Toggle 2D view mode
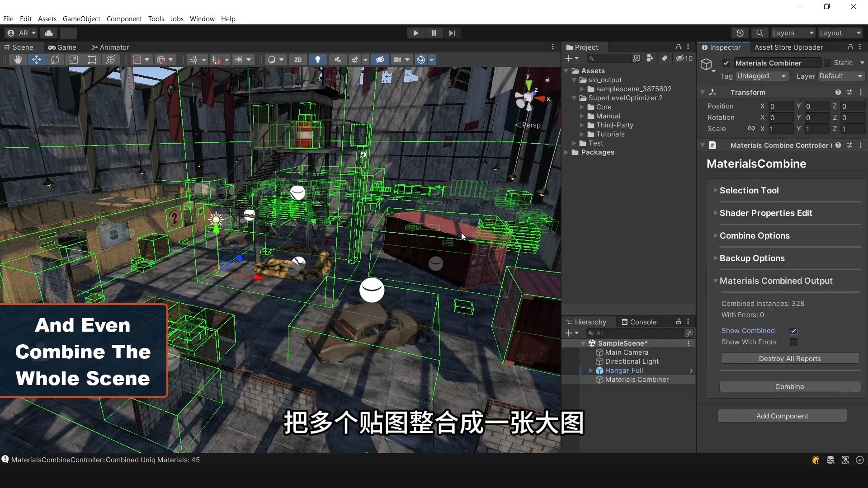The image size is (868, 488). coord(297,60)
